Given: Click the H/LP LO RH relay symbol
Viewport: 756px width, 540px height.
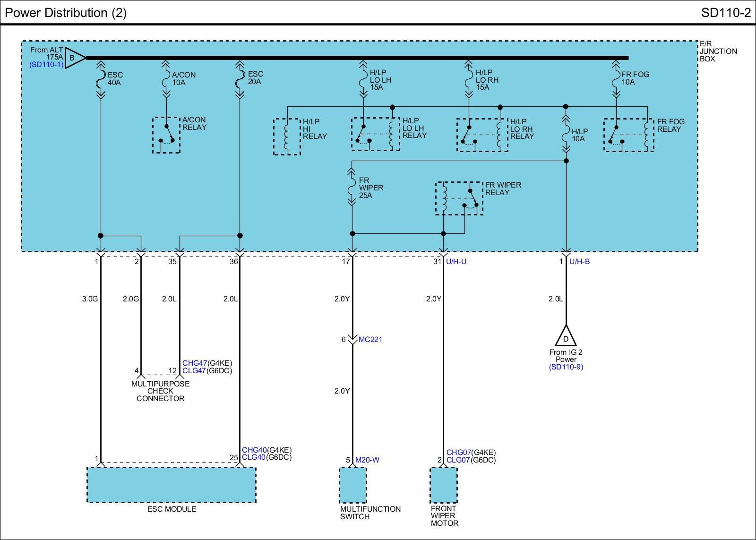Looking at the screenshot, I should coord(482,135).
